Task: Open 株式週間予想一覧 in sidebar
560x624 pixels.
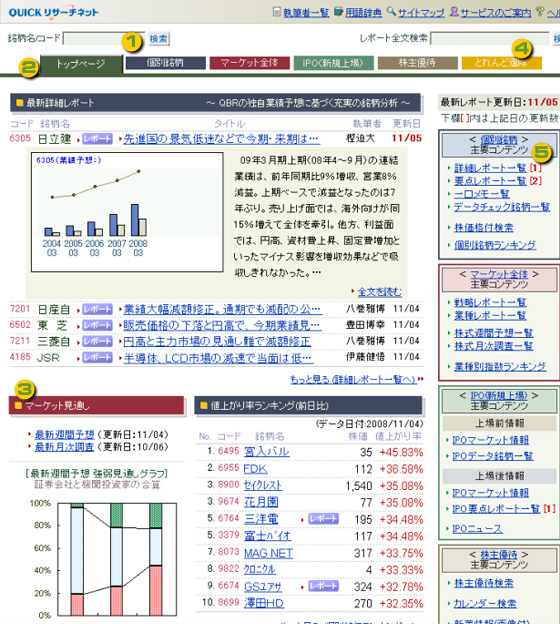Action: [494, 333]
